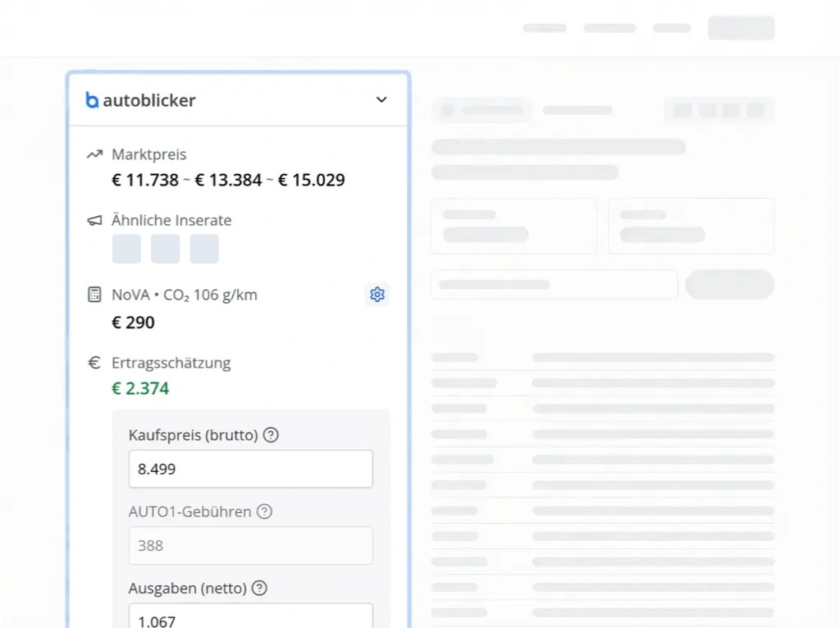Click the autoblicker logo icon
Viewport: 840px width, 628px height.
(92, 100)
